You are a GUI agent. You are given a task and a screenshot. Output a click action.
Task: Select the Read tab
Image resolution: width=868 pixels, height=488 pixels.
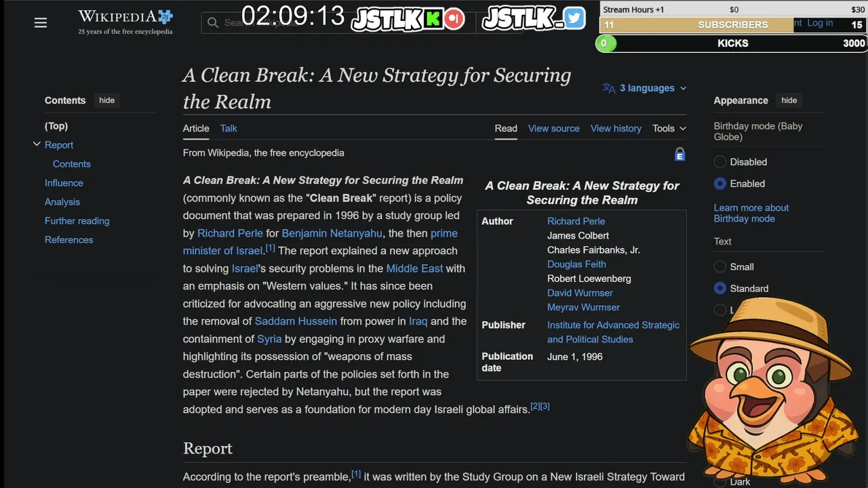506,128
